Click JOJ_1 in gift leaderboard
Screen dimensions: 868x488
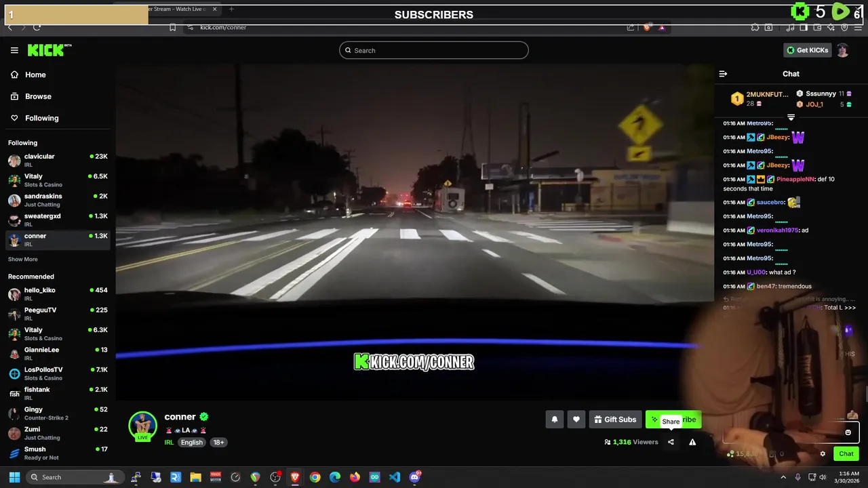pyautogui.click(x=814, y=104)
